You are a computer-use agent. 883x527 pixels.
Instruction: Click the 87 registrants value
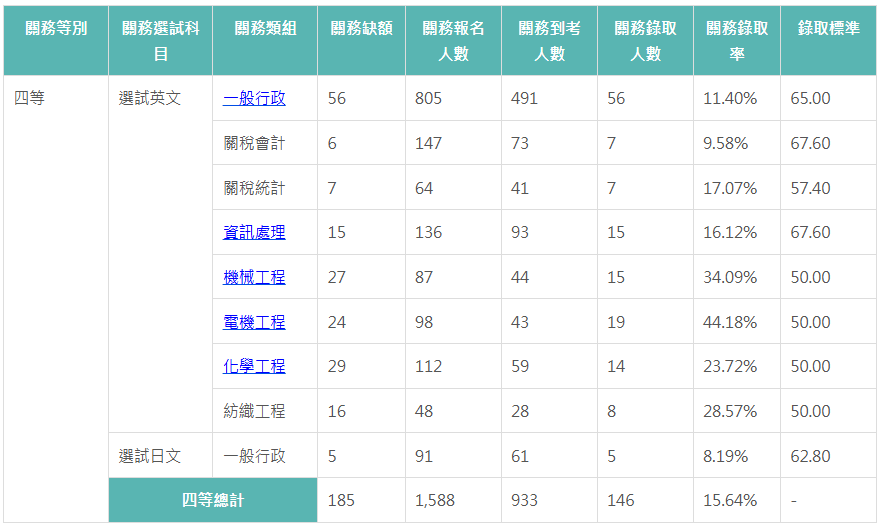click(424, 277)
